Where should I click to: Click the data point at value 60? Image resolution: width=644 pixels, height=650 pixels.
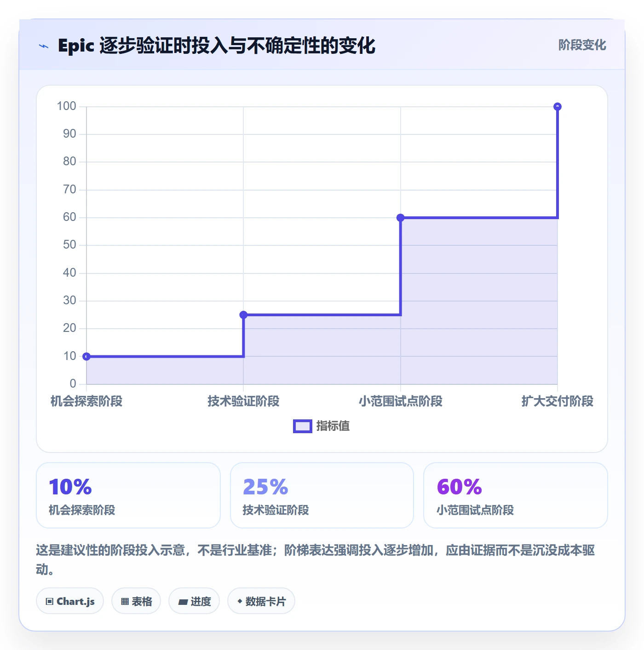(401, 218)
